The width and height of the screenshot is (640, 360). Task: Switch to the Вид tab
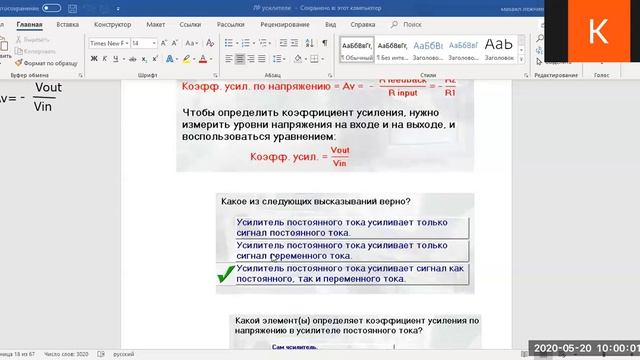tap(331, 24)
